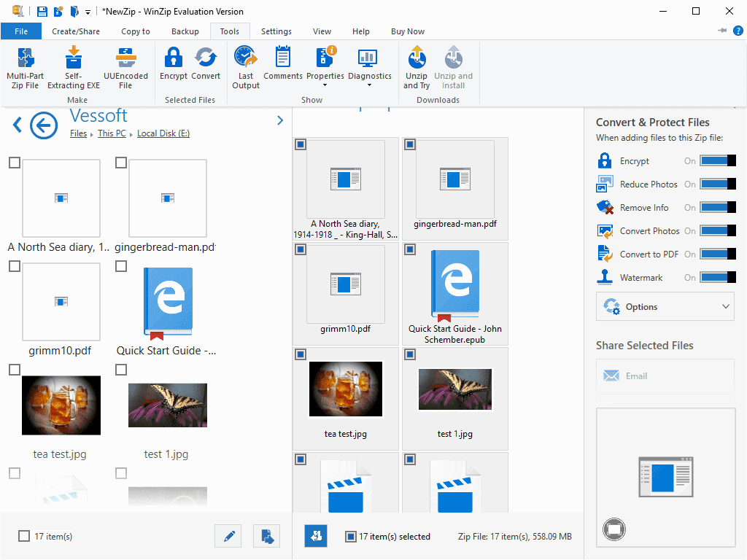This screenshot has width=747, height=560.
Task: Click the right chevron beside Vessoft header
Action: pos(280,120)
